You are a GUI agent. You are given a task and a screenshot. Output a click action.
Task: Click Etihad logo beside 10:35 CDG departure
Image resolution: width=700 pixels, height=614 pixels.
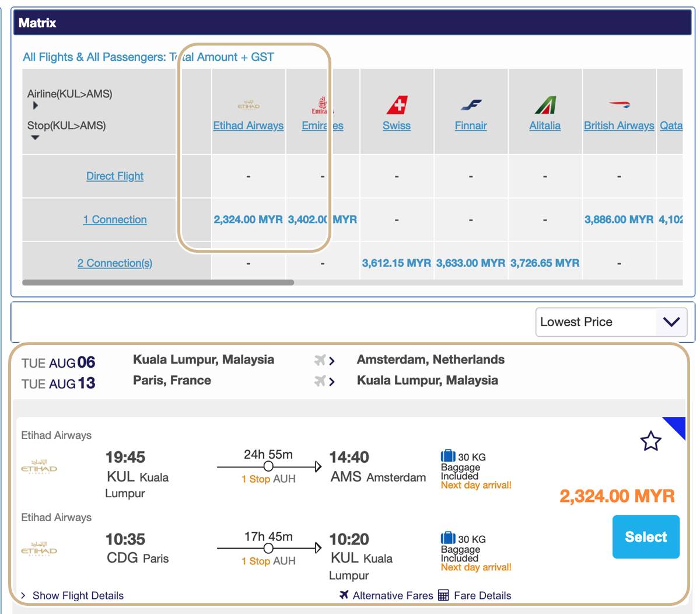click(x=39, y=549)
